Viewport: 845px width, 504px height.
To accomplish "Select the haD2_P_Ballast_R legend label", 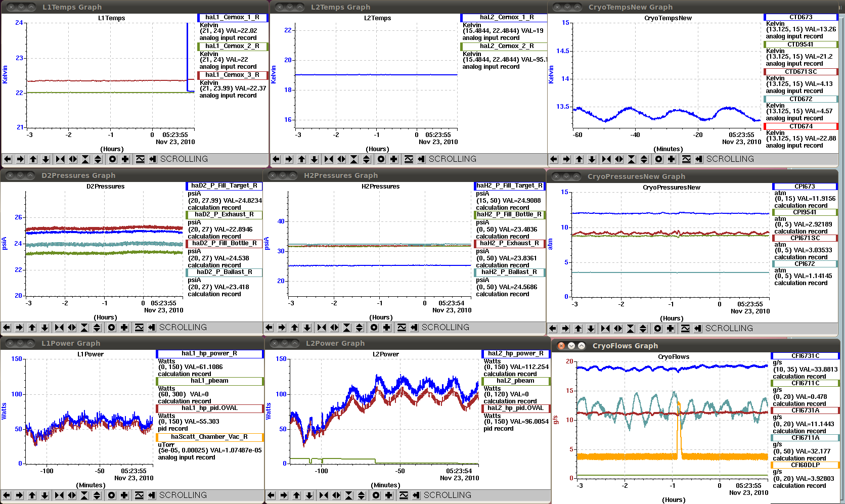I will (x=224, y=272).
